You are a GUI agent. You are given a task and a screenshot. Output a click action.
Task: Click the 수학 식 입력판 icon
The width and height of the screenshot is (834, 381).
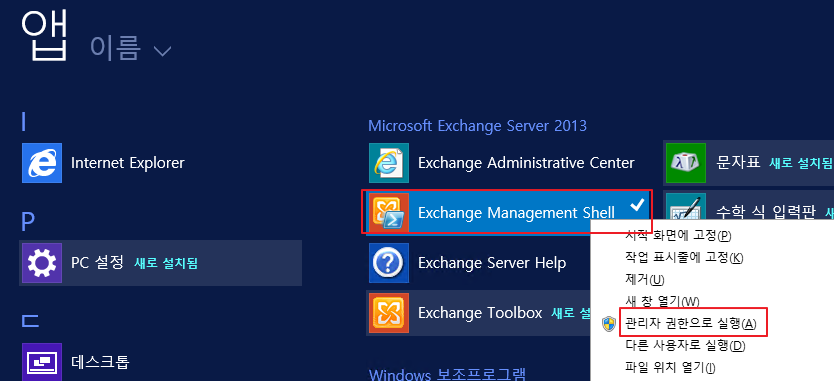click(686, 207)
